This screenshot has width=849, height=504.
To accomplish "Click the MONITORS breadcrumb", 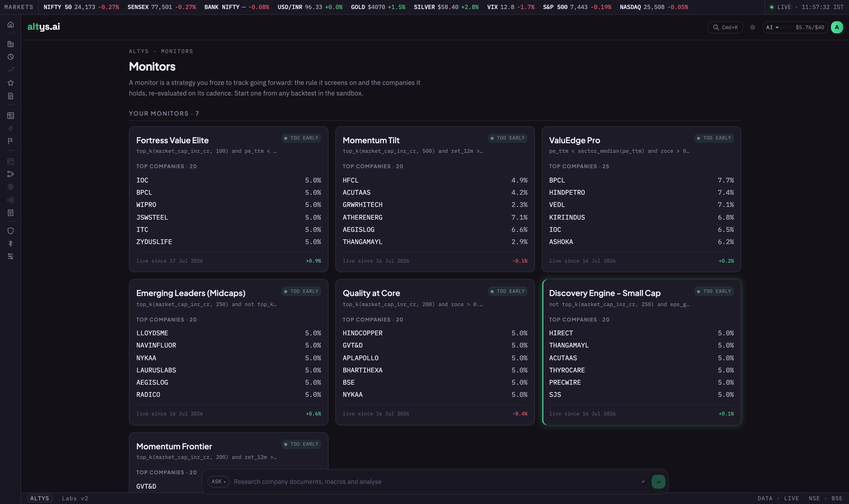I will pyautogui.click(x=177, y=51).
